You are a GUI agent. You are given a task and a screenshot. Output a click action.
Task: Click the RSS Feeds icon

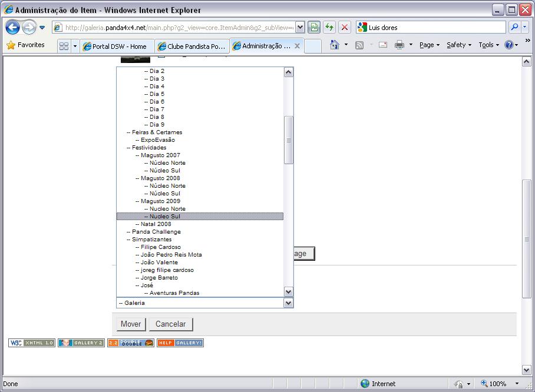(x=359, y=45)
